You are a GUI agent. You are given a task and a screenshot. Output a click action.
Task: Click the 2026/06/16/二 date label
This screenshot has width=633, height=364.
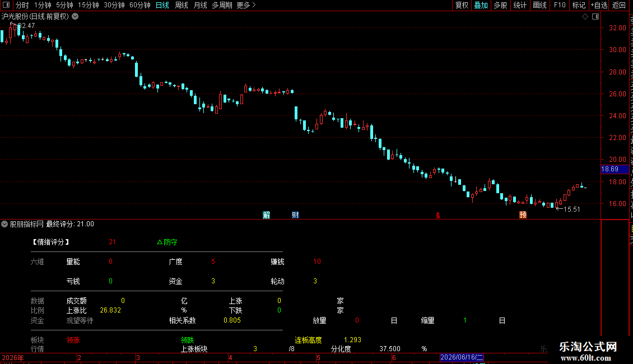tap(462, 357)
